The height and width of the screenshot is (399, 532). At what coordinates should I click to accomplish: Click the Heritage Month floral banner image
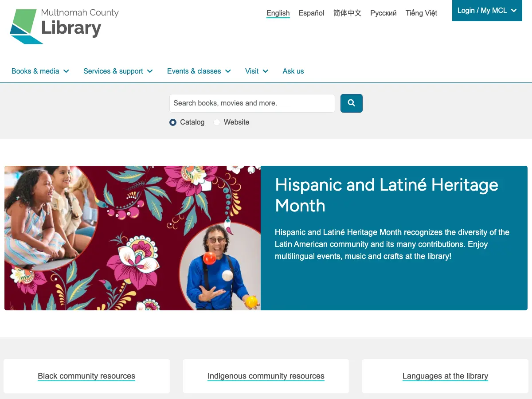[133, 238]
